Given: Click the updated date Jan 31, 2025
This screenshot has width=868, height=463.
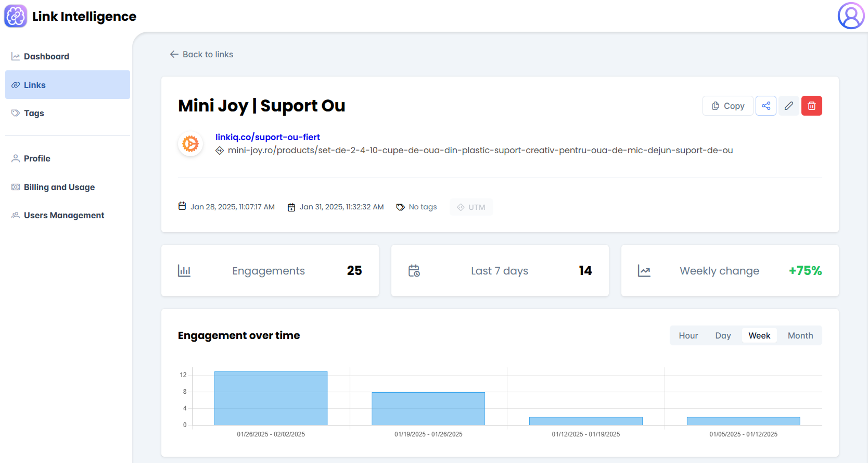Looking at the screenshot, I should click(342, 207).
